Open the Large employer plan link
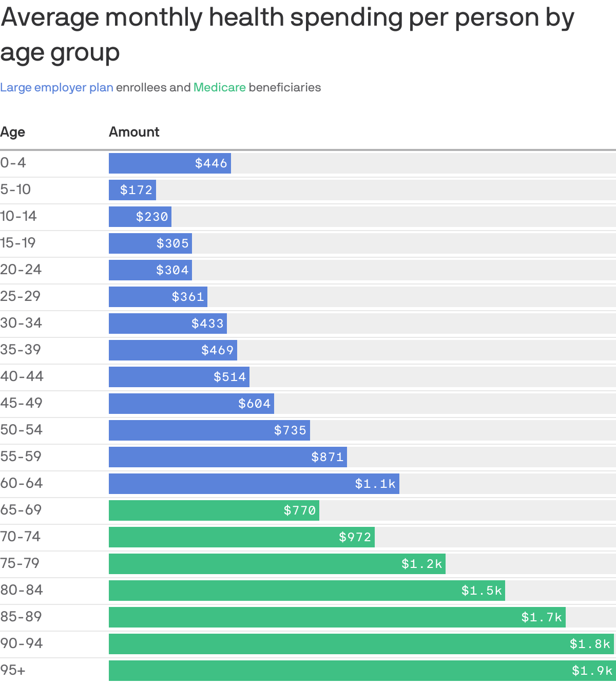Screen dimensions: 616x684 [56, 87]
